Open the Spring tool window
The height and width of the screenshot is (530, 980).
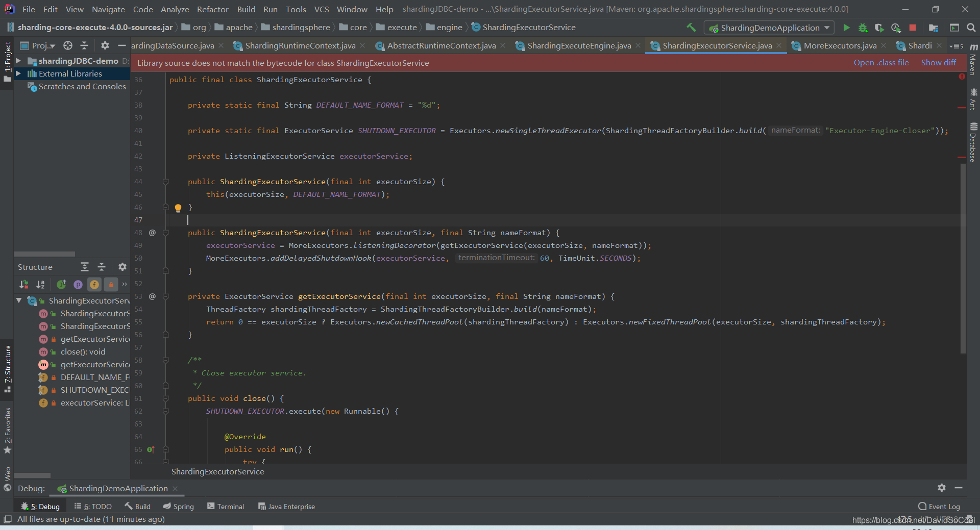point(178,506)
